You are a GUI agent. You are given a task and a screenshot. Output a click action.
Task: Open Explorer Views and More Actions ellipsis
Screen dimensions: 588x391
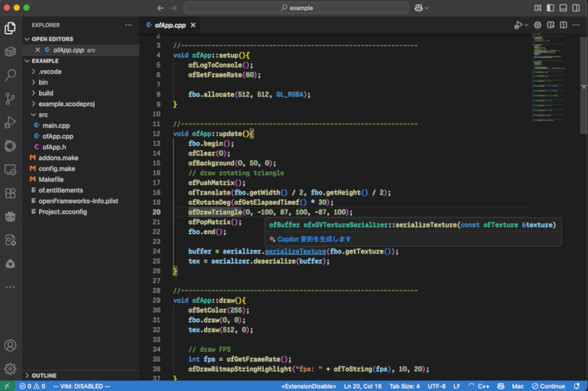(129, 25)
